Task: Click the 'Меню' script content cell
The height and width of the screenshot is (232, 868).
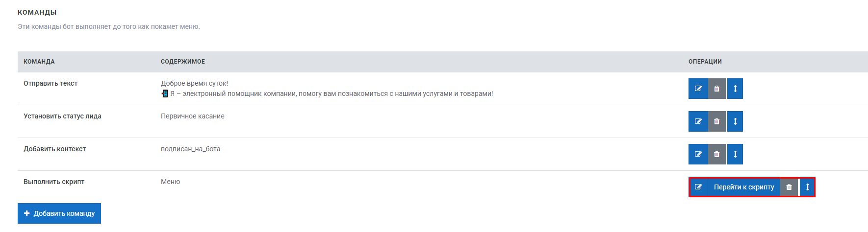Action: [171, 182]
